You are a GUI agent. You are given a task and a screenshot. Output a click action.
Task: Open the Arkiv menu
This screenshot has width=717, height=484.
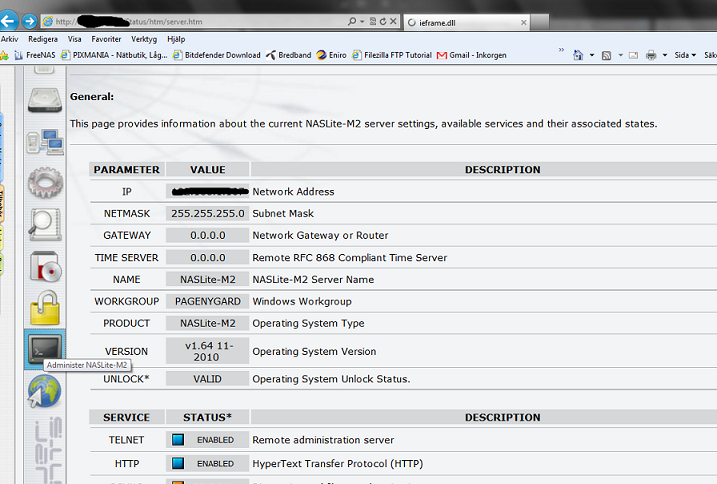pos(10,39)
